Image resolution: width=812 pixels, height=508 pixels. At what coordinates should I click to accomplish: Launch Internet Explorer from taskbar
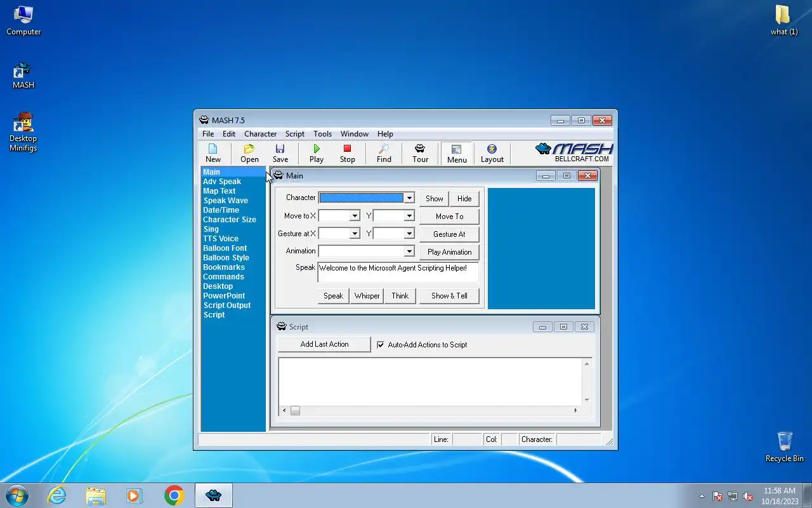(56, 495)
